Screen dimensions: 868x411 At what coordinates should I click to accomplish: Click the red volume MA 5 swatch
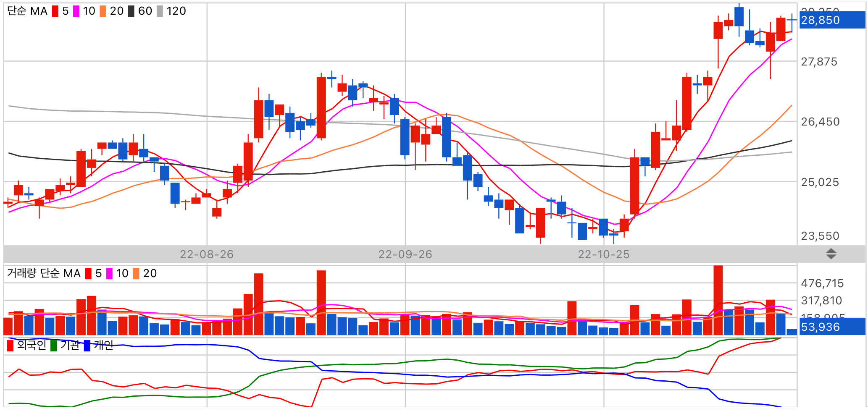[88, 274]
